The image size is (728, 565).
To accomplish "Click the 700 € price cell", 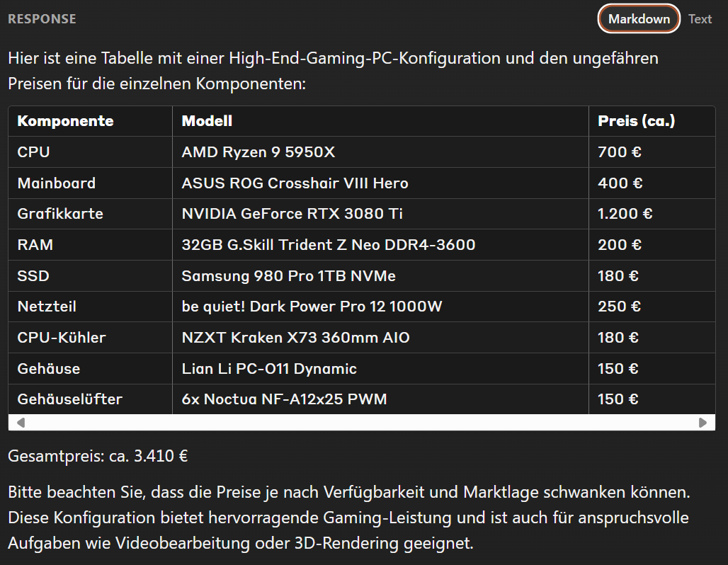I will click(x=652, y=152).
